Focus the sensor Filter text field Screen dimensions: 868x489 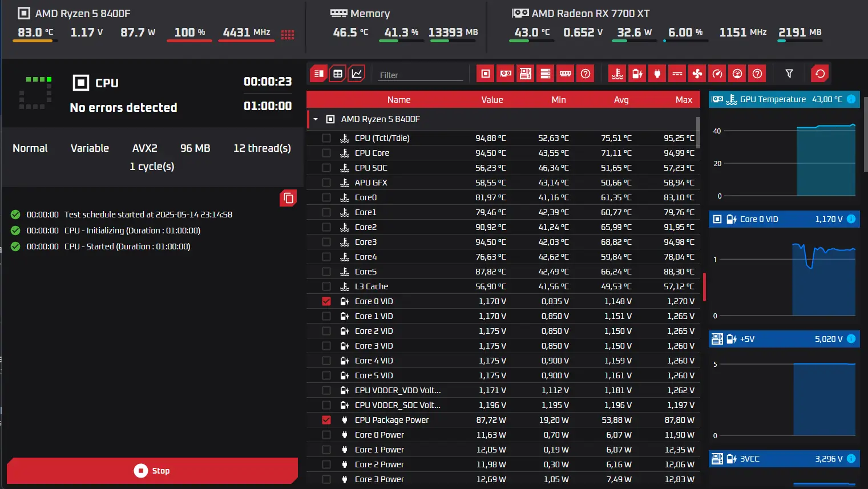[x=421, y=75]
